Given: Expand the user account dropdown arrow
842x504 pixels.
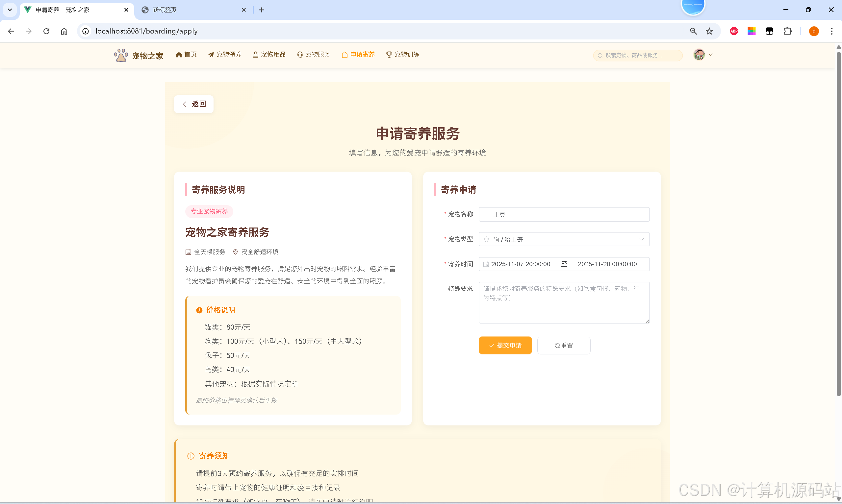Looking at the screenshot, I should [710, 55].
